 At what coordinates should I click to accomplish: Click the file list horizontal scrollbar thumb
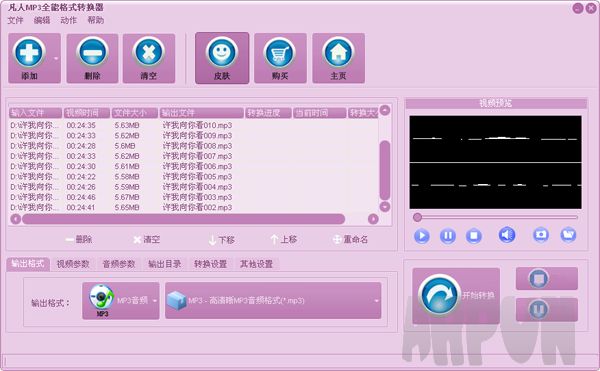pos(184,219)
